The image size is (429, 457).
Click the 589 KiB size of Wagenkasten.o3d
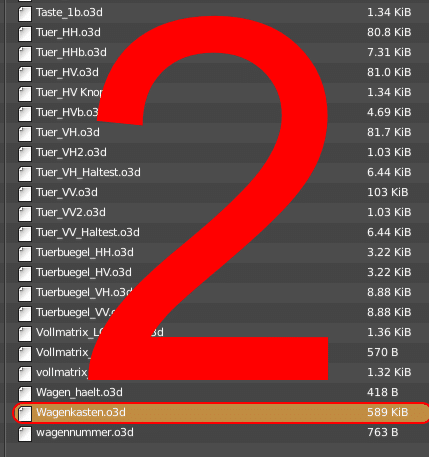(x=387, y=412)
